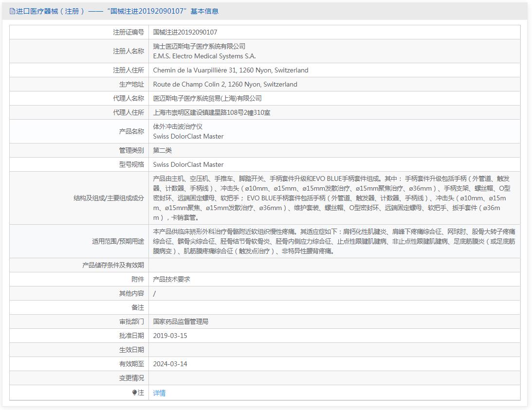The image size is (532, 410).
Task: Click the slash value in the 其他内容 row
Action: pos(154,293)
